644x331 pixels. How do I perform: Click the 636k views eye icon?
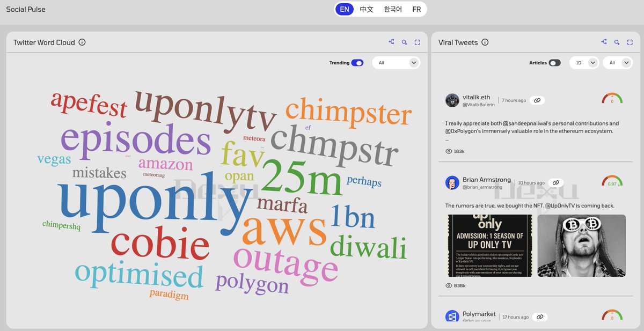(449, 285)
